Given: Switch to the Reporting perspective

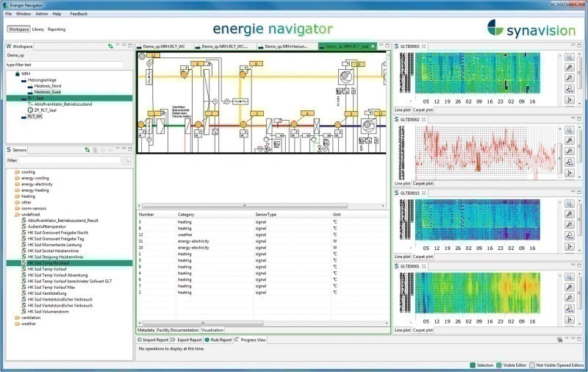Looking at the screenshot, I should (57, 29).
